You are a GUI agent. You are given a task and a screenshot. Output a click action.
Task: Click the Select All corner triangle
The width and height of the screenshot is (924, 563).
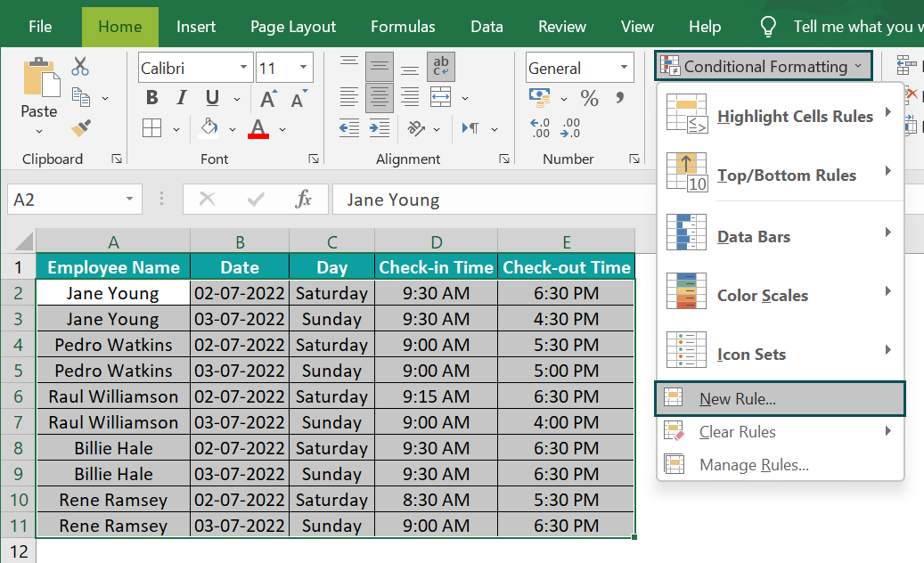coord(23,241)
